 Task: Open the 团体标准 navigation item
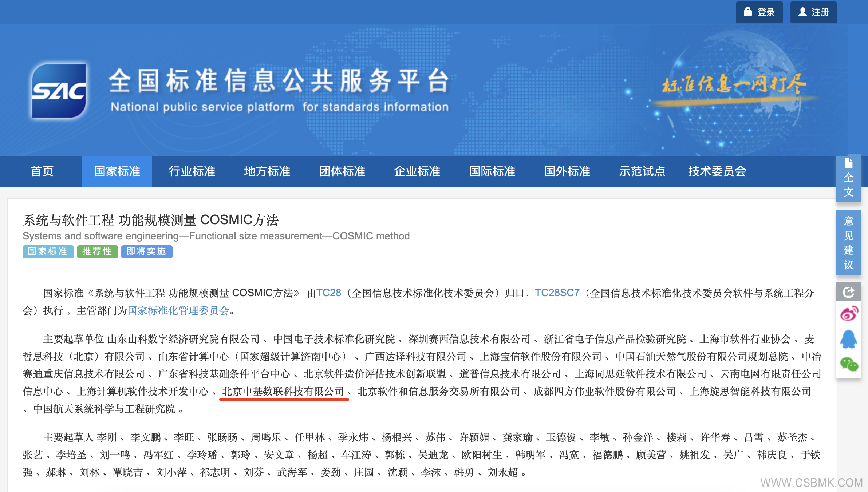tap(342, 171)
